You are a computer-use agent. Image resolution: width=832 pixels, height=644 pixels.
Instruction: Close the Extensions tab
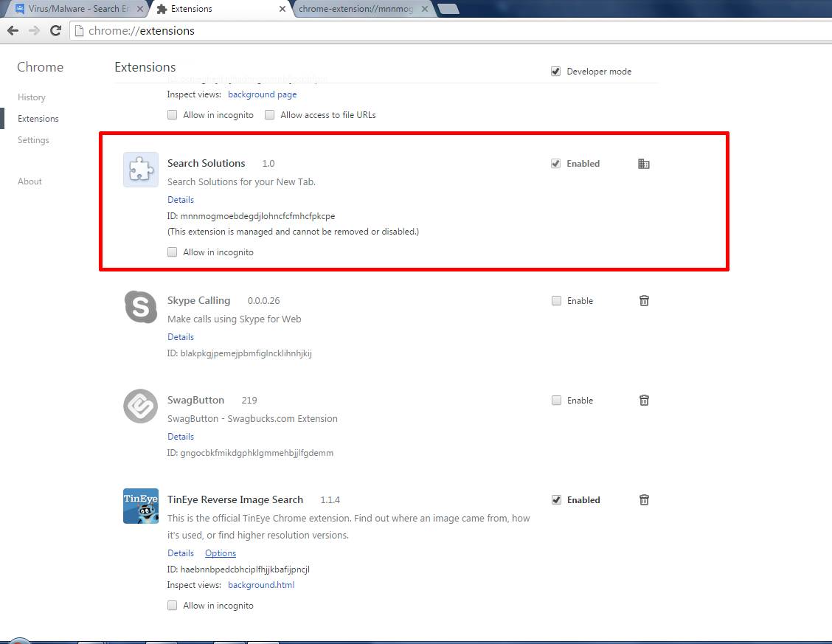(x=282, y=9)
